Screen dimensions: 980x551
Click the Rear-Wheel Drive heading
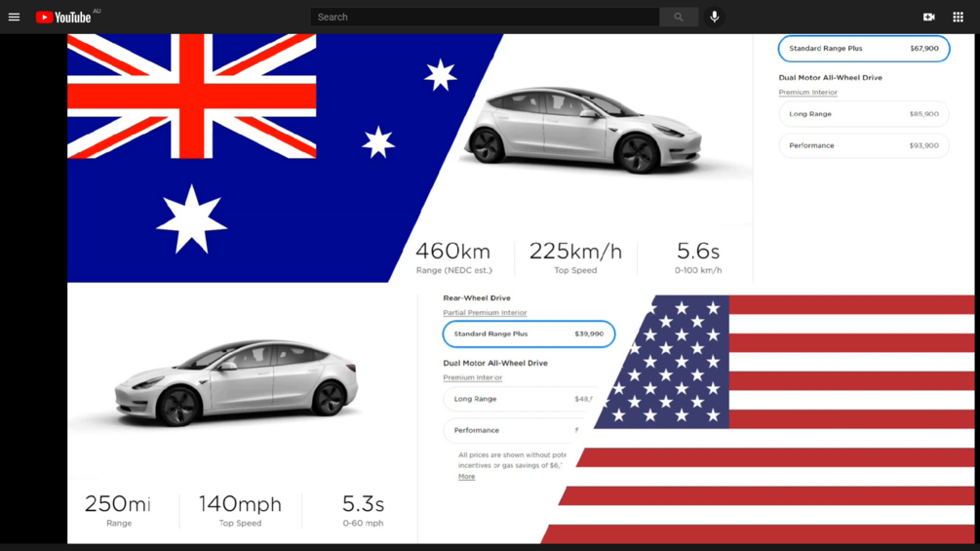(477, 298)
